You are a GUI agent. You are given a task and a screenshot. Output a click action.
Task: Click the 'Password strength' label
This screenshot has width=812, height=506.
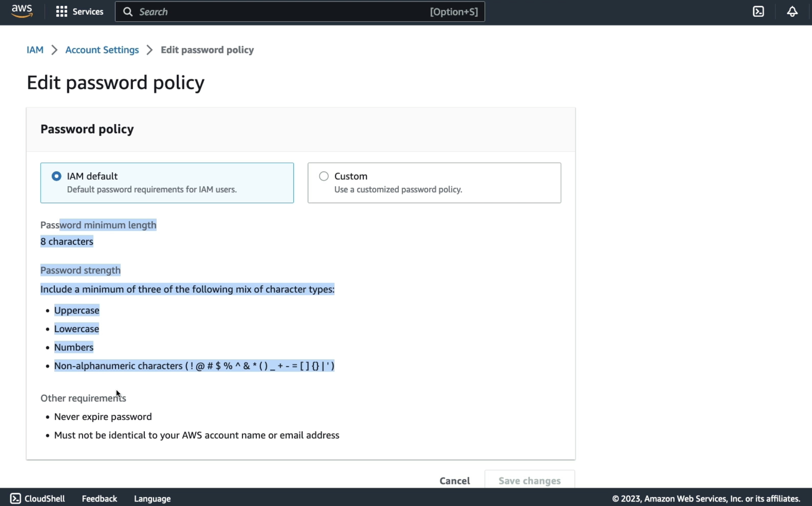coord(80,270)
